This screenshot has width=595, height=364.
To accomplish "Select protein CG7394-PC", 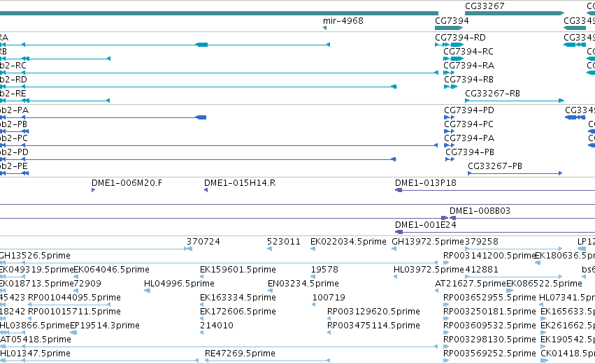I will 468,124.
